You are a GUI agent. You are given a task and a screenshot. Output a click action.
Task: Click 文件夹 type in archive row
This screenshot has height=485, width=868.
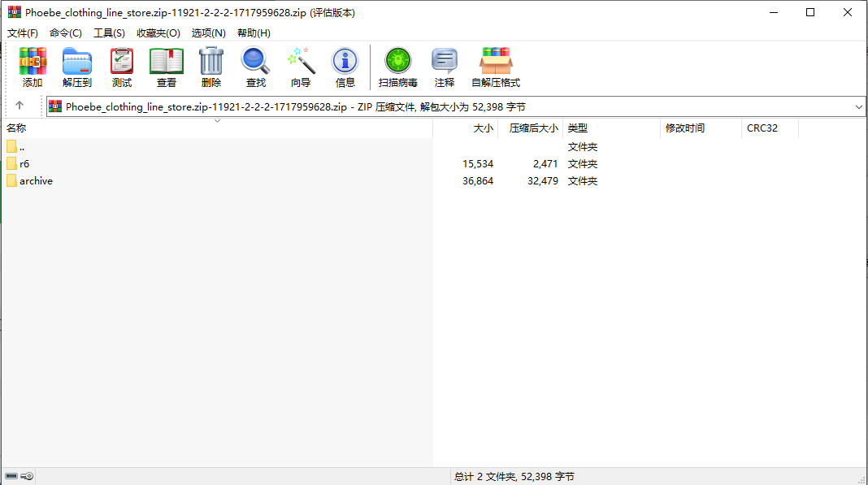pos(583,181)
